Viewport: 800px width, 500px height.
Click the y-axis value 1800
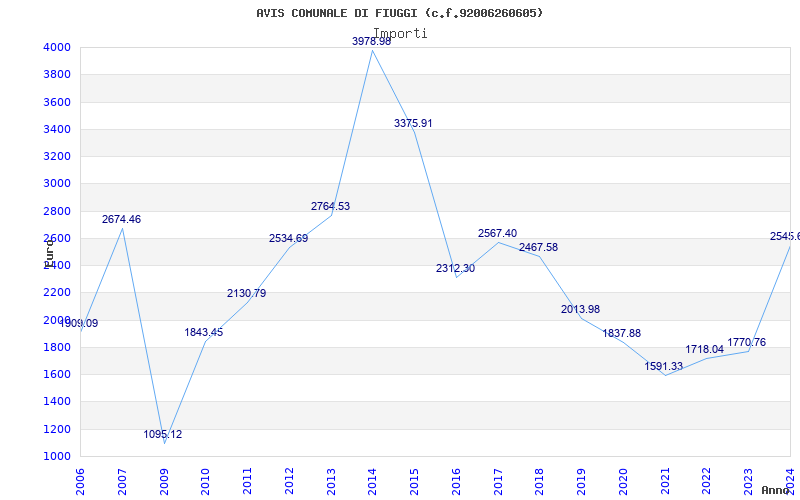click(x=57, y=347)
